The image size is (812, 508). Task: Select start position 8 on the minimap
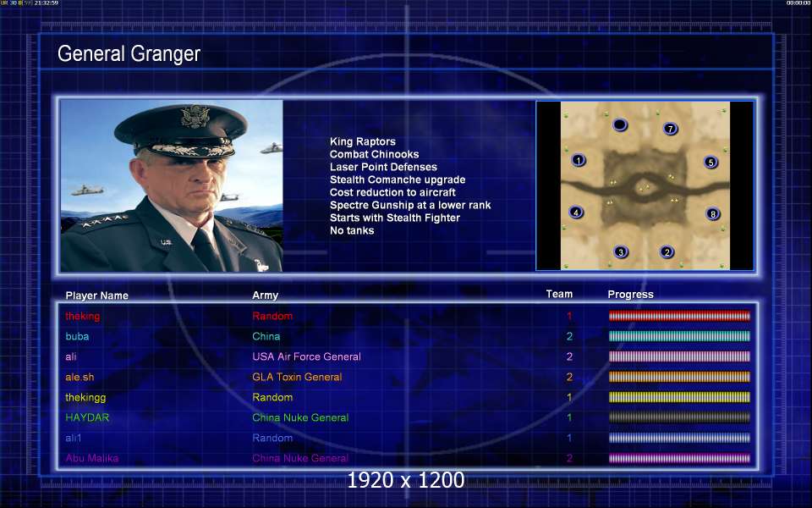click(712, 213)
